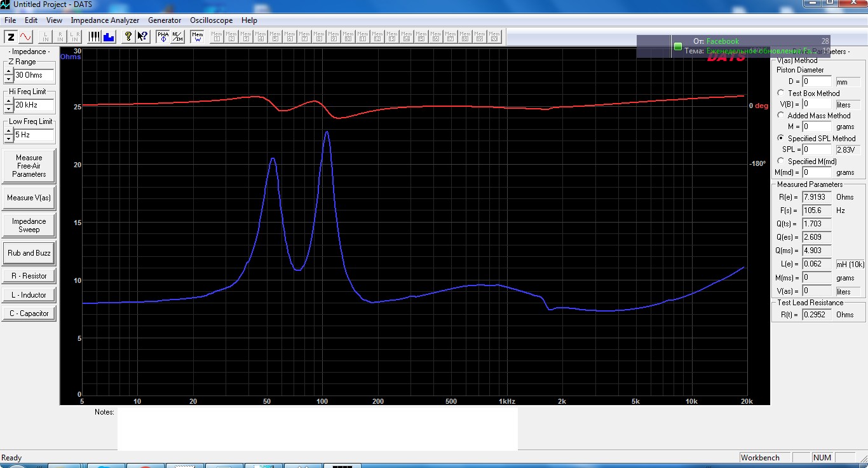
Task: Select memory slot Mem 15 icon
Action: tap(421, 37)
